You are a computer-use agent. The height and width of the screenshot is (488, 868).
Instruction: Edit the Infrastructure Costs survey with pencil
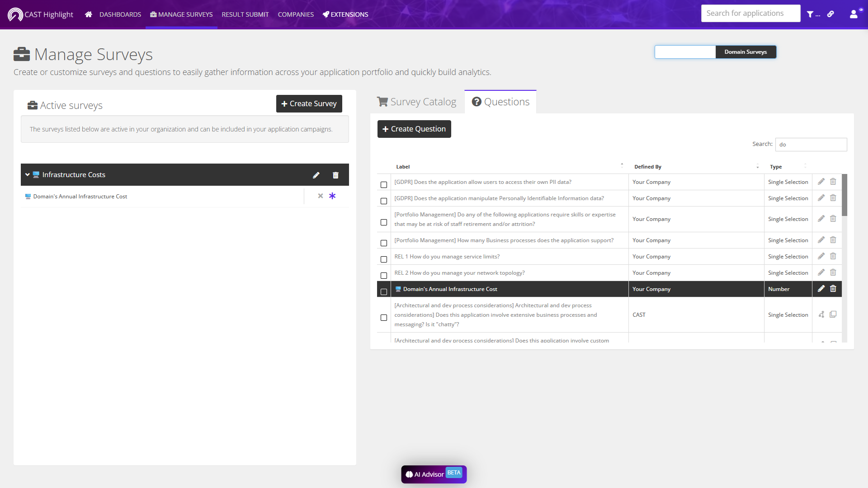316,175
